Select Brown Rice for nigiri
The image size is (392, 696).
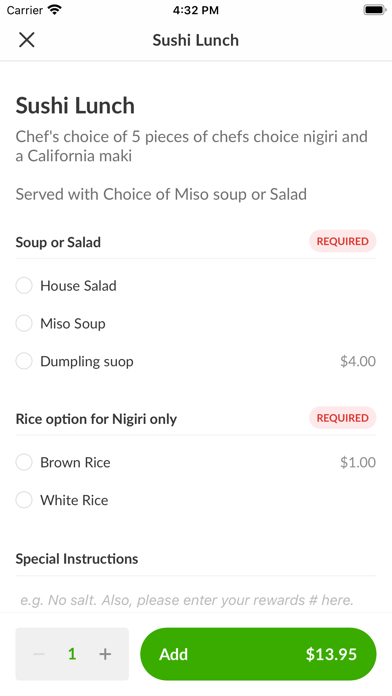(x=196, y=462)
